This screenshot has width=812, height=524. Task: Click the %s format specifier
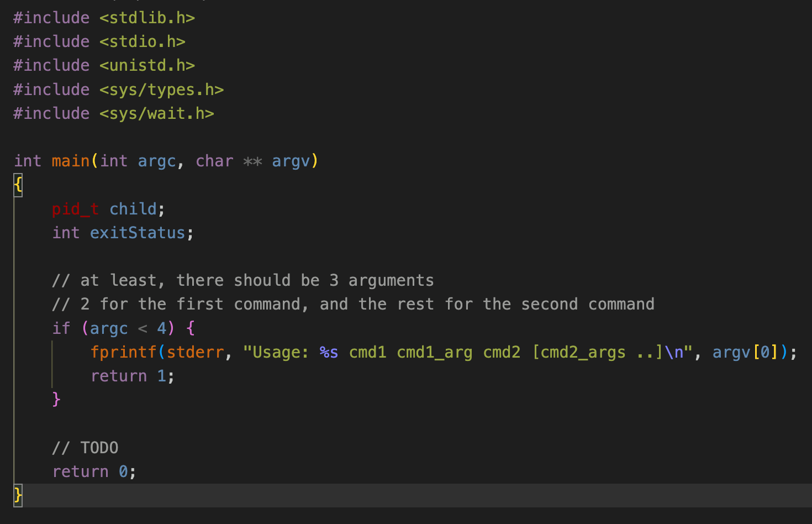tap(328, 352)
